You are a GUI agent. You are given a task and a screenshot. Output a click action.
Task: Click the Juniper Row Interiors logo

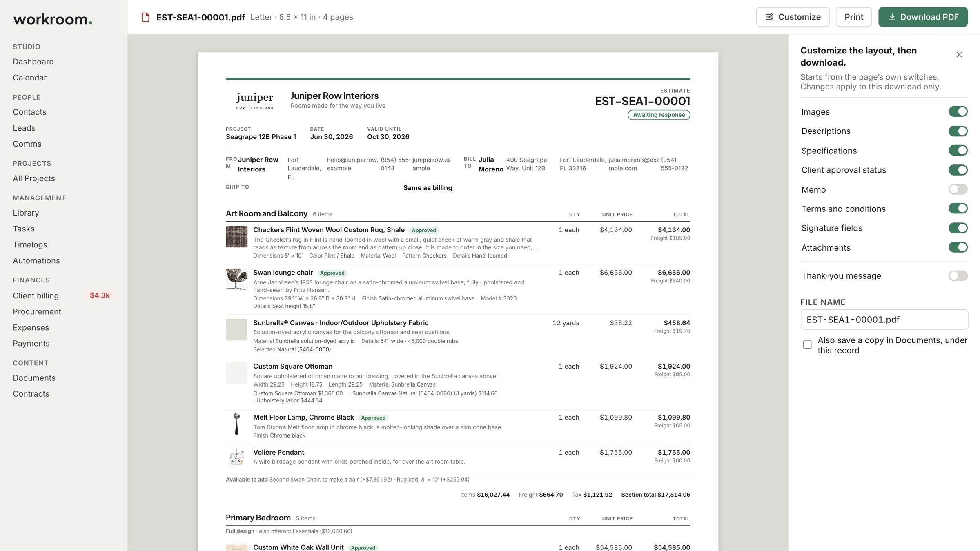pyautogui.click(x=254, y=101)
